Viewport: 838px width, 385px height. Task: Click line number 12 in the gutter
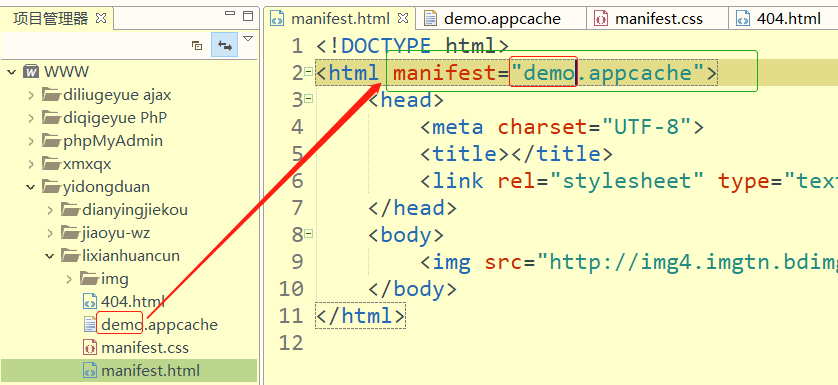point(291,343)
